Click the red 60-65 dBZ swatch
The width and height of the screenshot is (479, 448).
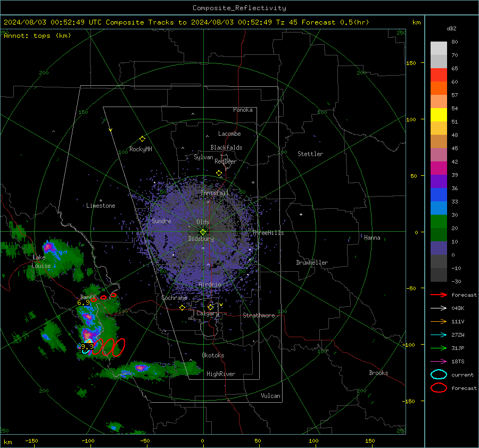(439, 75)
